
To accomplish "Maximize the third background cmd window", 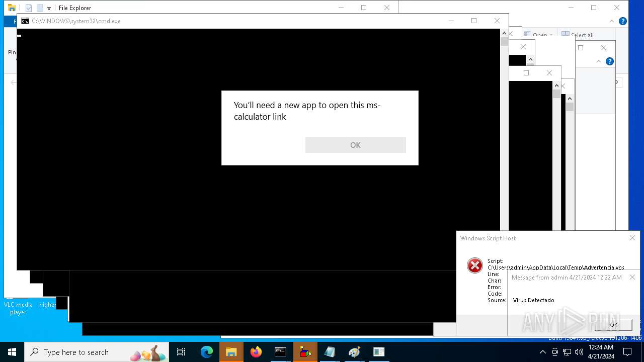I will click(526, 73).
